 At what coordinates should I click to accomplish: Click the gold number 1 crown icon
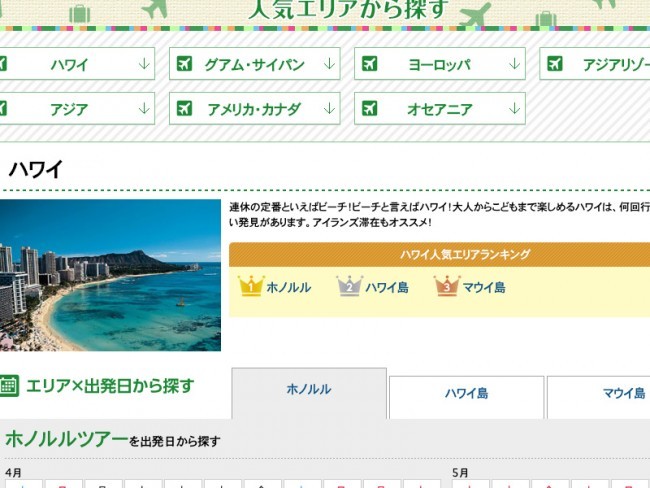[x=250, y=287]
